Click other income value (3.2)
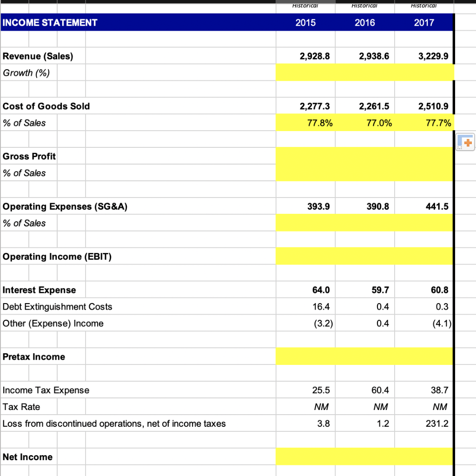476x476 pixels. tap(324, 324)
